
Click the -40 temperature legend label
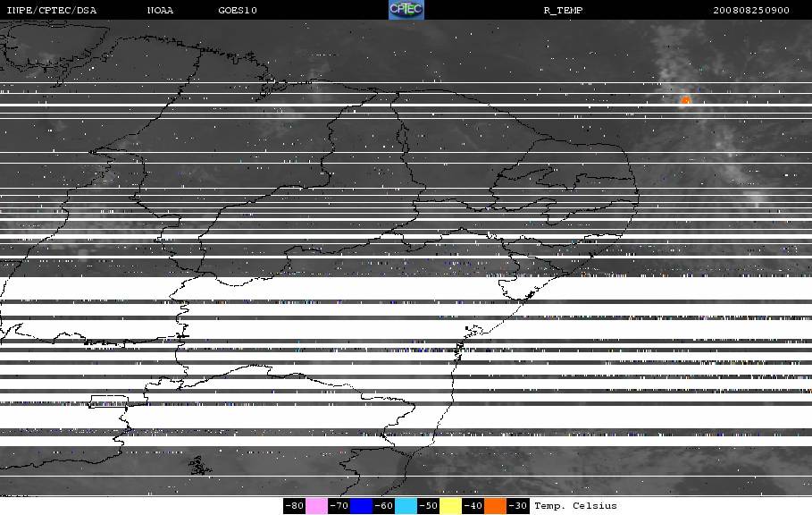[x=473, y=506]
